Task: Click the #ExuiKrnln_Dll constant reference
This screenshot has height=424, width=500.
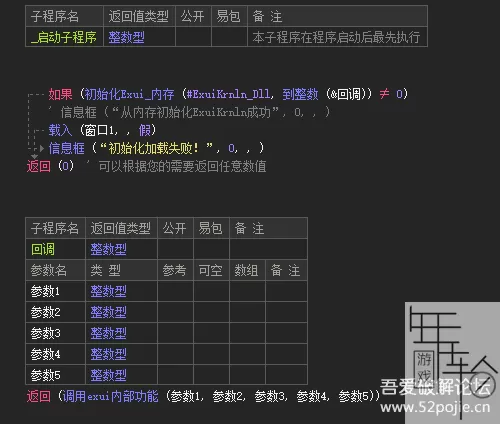Action: tap(228, 94)
